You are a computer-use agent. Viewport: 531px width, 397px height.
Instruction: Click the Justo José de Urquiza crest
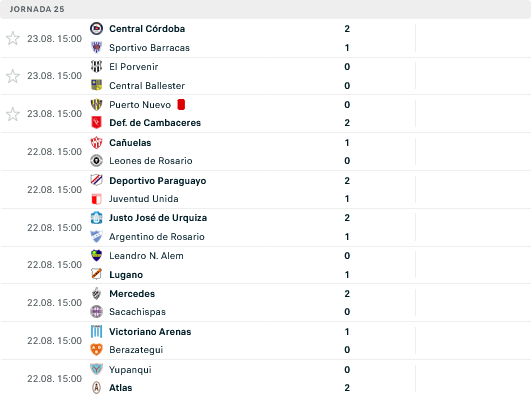pos(97,217)
